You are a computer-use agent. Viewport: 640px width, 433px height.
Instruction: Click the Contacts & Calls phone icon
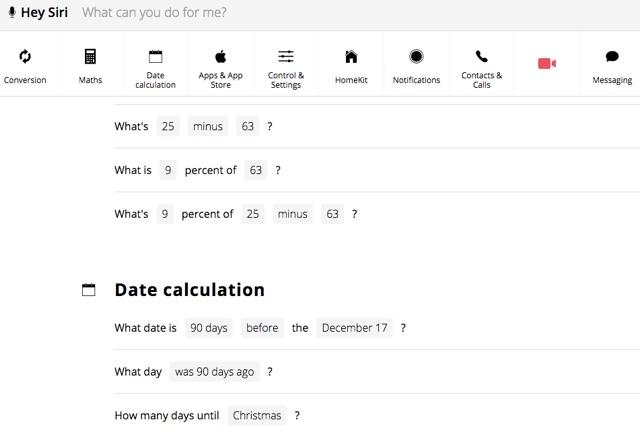coord(481,57)
